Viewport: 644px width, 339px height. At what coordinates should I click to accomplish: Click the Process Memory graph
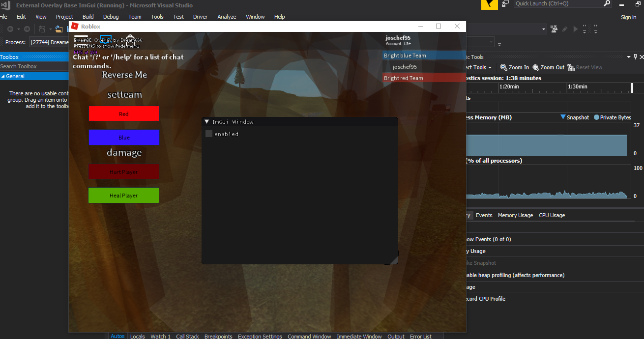[x=549, y=140]
